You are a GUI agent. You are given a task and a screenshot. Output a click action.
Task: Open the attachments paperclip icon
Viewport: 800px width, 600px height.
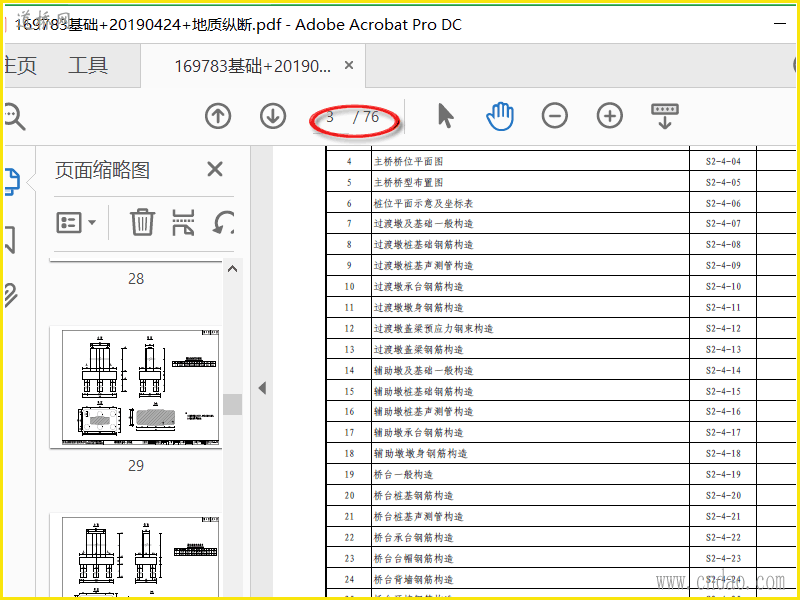(x=11, y=294)
